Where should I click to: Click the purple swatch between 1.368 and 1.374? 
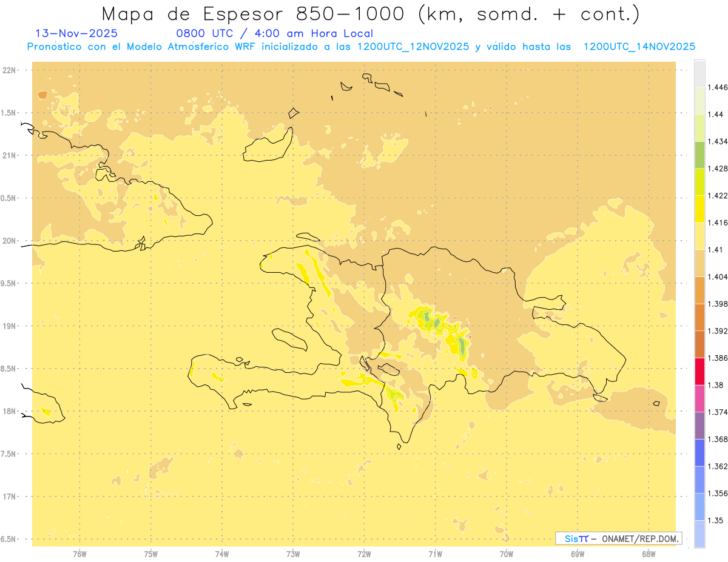pyautogui.click(x=699, y=426)
